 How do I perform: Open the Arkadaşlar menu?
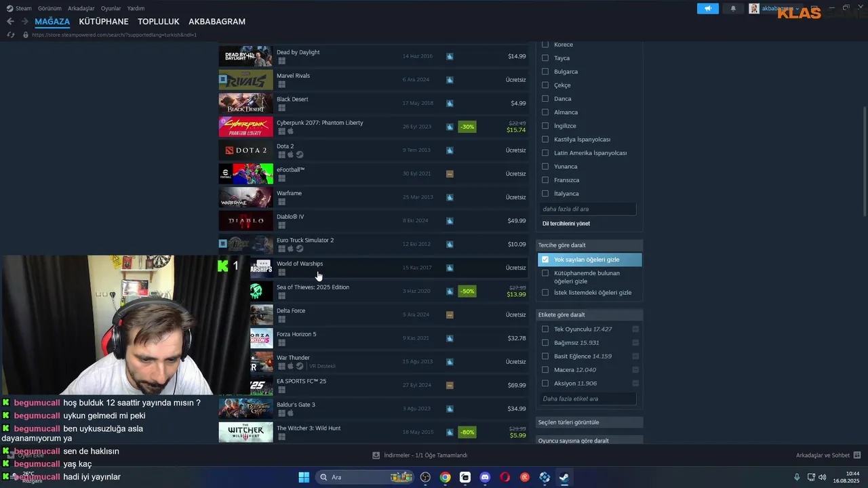(x=81, y=8)
